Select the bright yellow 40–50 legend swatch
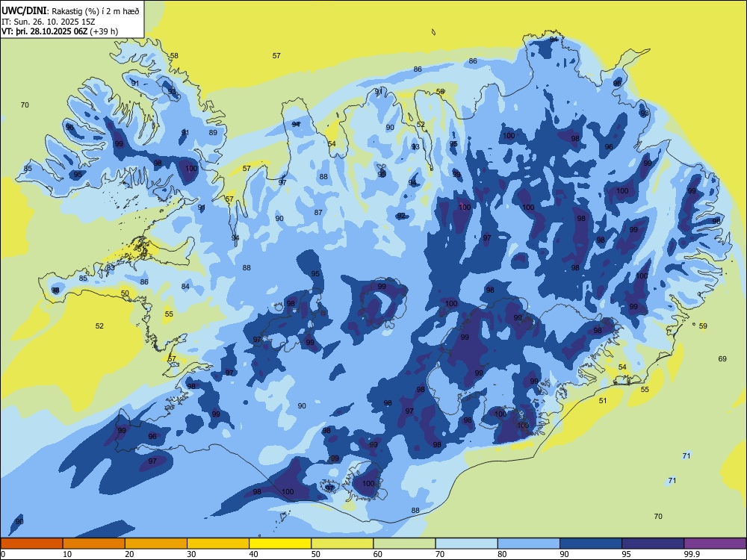This screenshot has height=560, width=747. pyautogui.click(x=280, y=544)
